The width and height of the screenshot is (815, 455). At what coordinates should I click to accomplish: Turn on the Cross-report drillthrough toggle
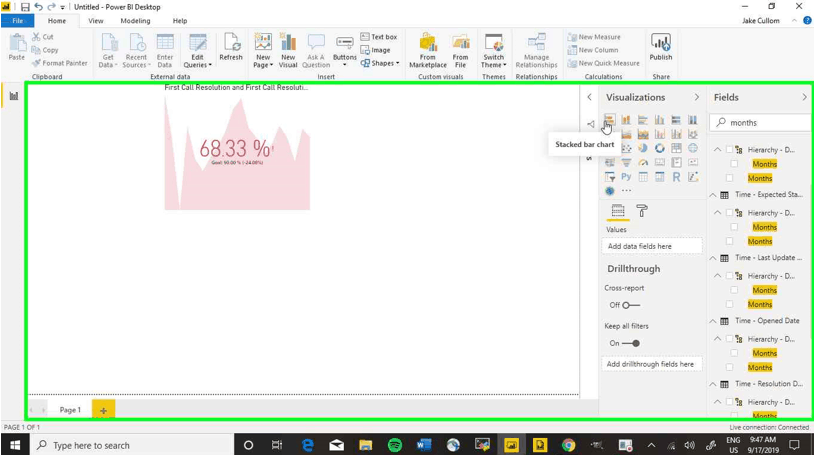click(x=631, y=305)
